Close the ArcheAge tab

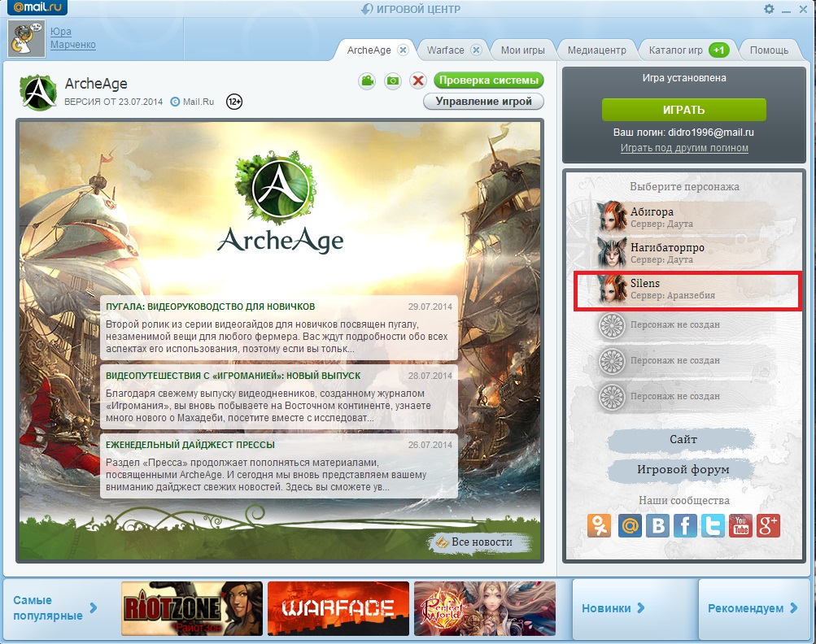[403, 50]
